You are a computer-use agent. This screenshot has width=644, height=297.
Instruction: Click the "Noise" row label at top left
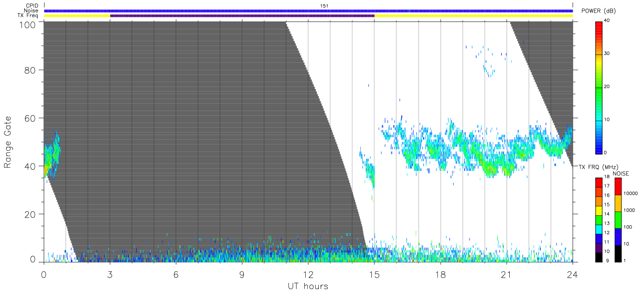[x=31, y=10]
